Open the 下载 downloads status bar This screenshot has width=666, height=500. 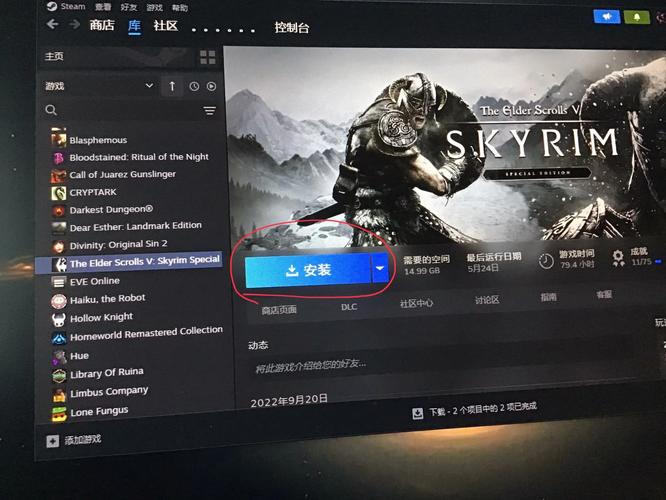(x=474, y=410)
